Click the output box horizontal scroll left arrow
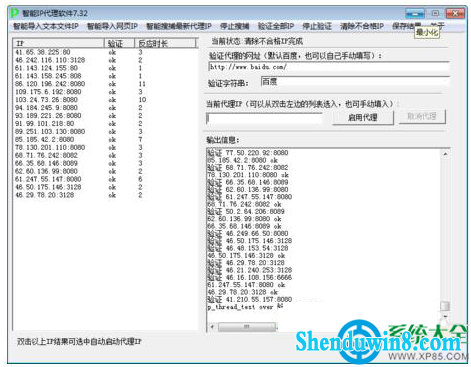 tap(212, 327)
